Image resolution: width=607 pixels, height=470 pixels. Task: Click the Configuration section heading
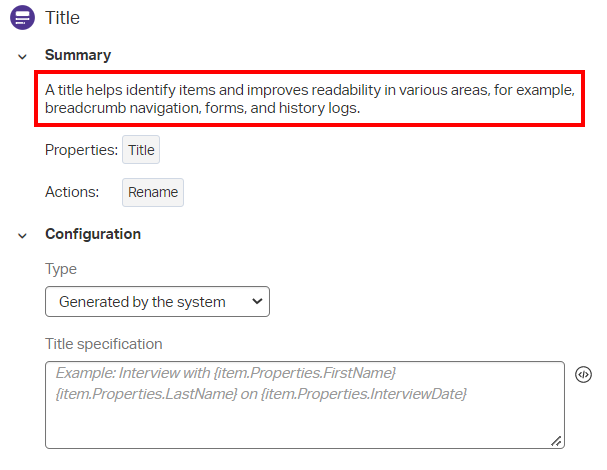coord(93,234)
